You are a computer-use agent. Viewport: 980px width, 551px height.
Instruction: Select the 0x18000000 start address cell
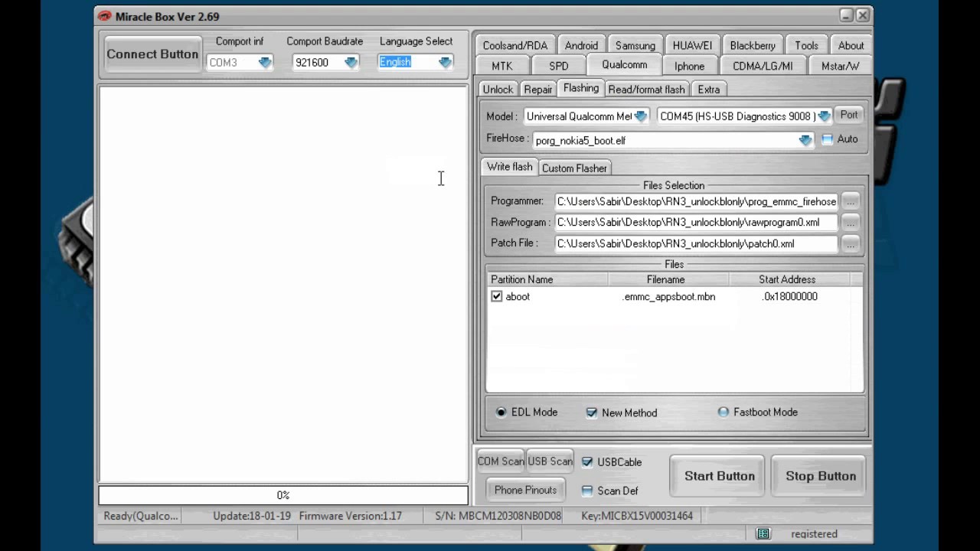pyautogui.click(x=790, y=296)
